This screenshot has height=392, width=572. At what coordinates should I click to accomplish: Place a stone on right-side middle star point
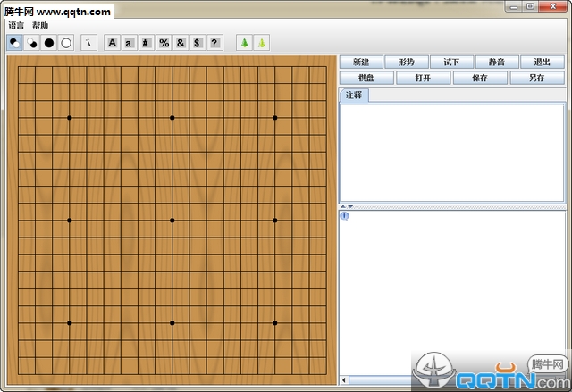(274, 221)
